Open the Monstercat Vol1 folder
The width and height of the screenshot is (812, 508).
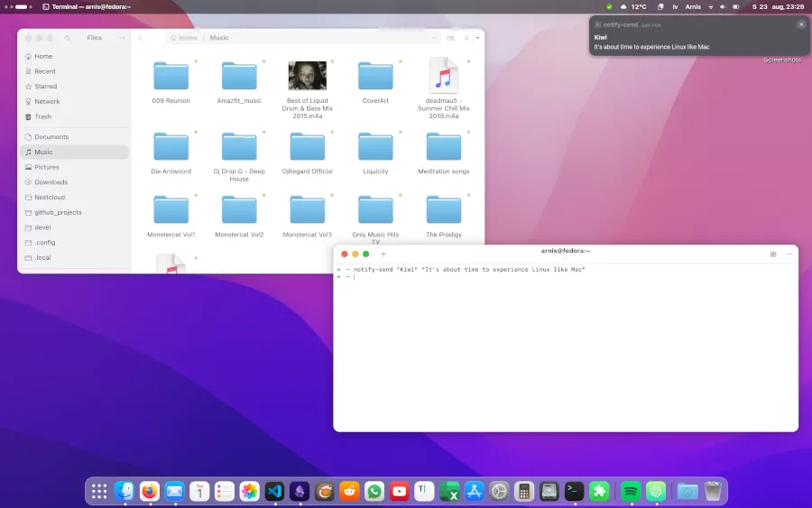(171, 209)
